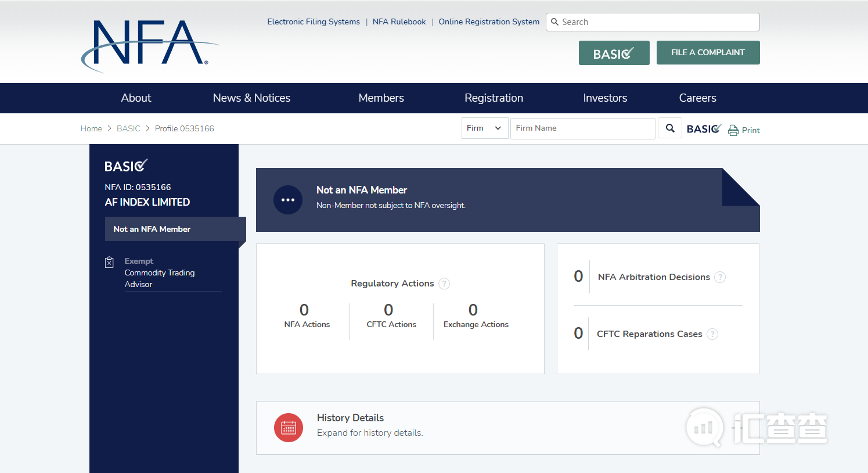The width and height of the screenshot is (868, 473).
Task: Open the Members menu
Action: click(381, 98)
